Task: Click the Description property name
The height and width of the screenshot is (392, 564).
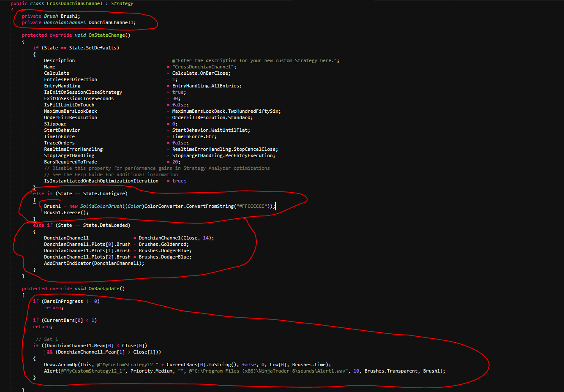Action: pyautogui.click(x=60, y=60)
